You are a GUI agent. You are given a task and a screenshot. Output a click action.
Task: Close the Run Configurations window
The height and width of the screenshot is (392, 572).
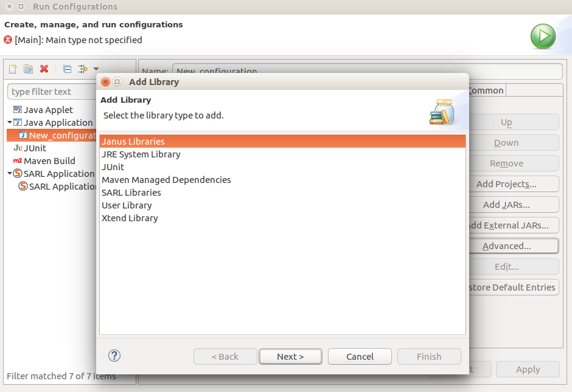coord(10,7)
